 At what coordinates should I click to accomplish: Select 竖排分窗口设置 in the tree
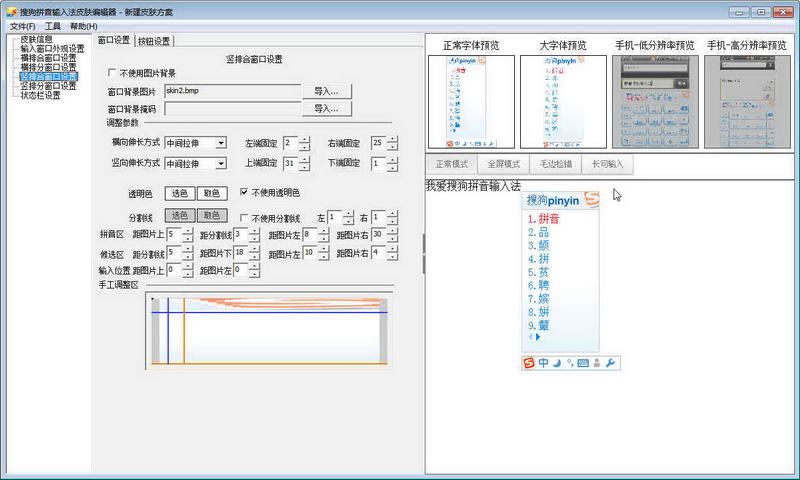(x=48, y=86)
